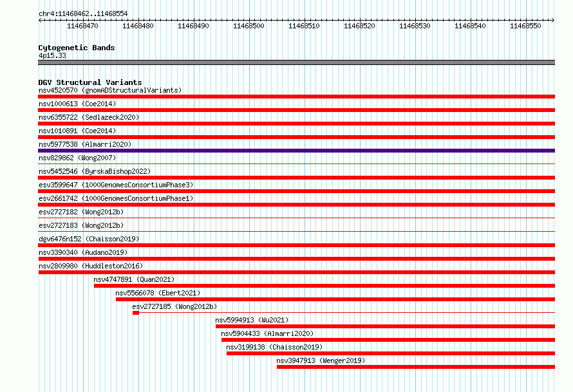Select the nsv3947913 (Wenger2019) label
The height and width of the screenshot is (392, 573).
pyautogui.click(x=321, y=360)
